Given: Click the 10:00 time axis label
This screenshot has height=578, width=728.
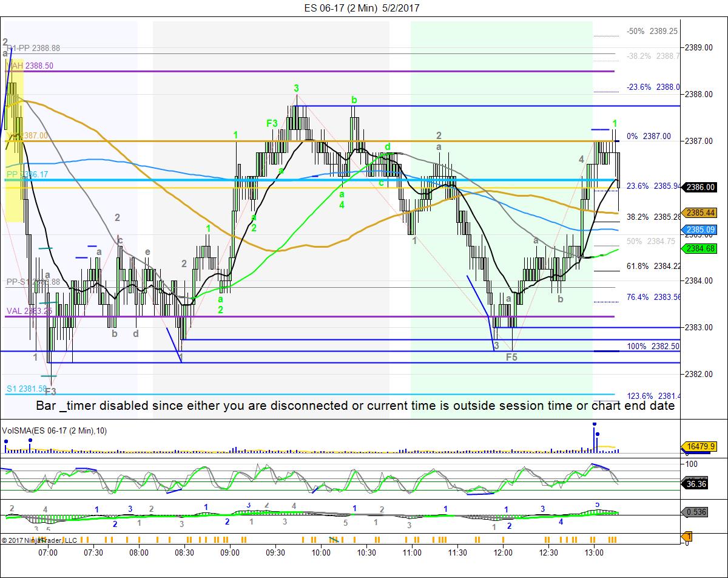Looking at the screenshot, I should pos(321,552).
